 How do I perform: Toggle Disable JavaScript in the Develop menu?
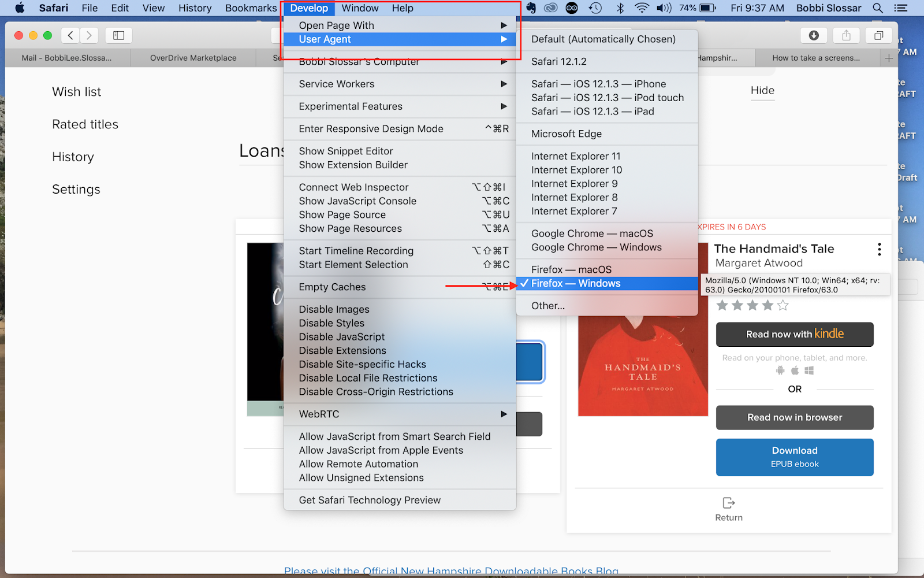(400, 337)
